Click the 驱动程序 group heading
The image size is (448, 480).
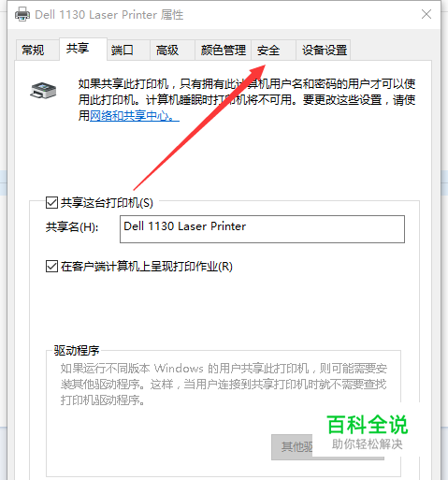coord(77,351)
